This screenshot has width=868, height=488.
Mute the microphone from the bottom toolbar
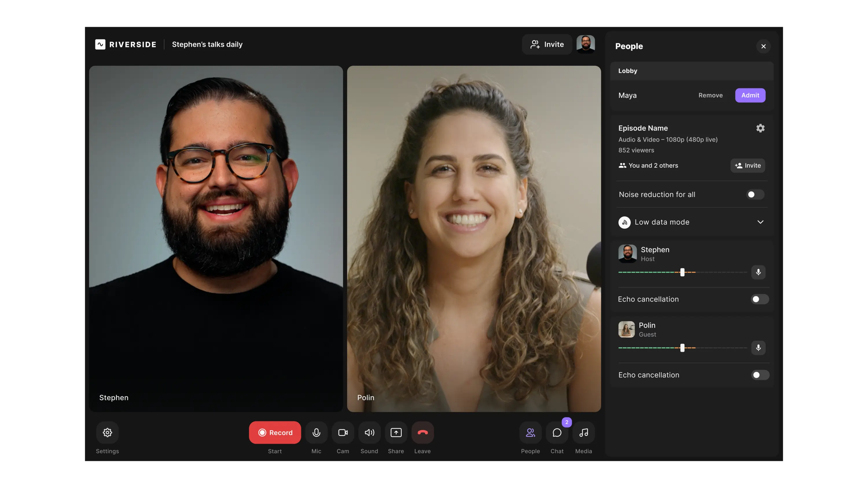(316, 432)
